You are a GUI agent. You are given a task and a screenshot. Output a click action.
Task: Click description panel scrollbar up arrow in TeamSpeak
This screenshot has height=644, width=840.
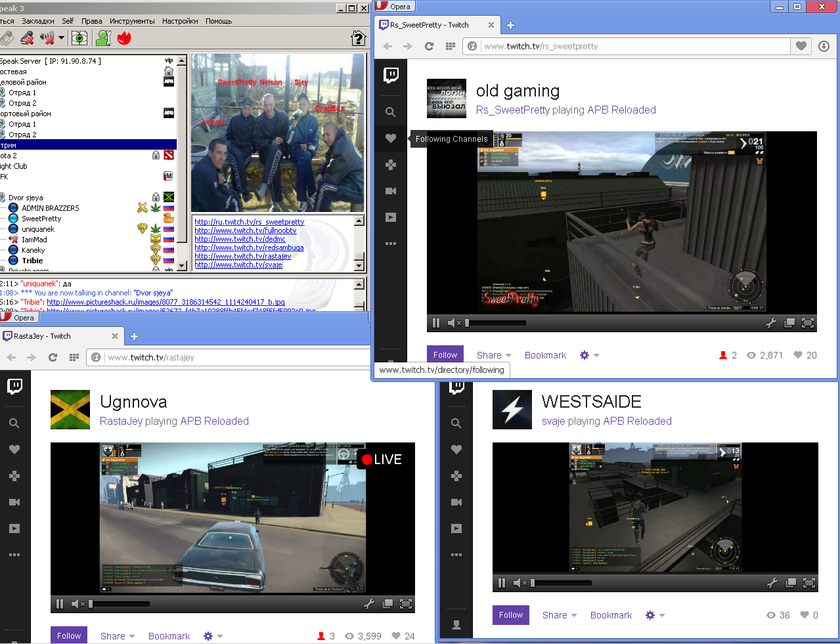pyautogui.click(x=359, y=221)
